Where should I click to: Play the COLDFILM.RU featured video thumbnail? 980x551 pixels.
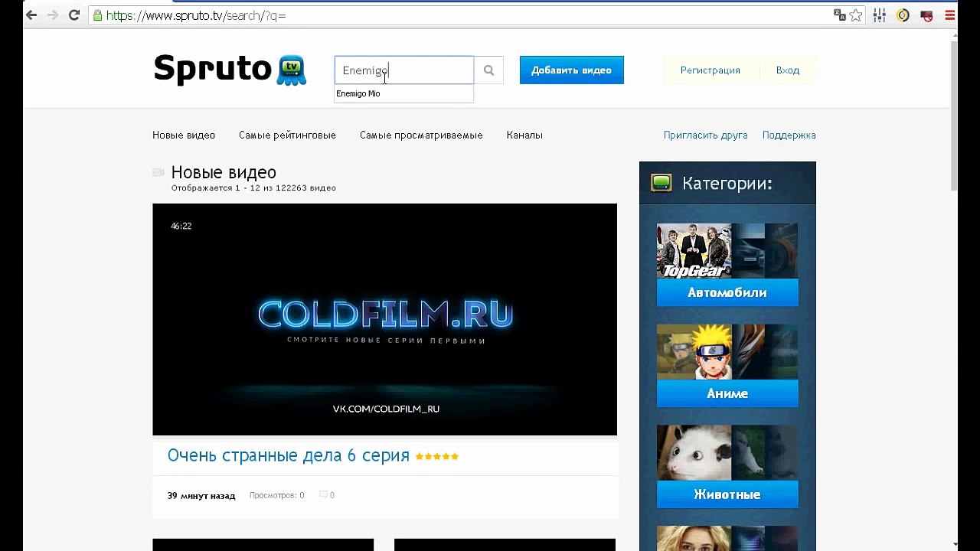click(384, 319)
